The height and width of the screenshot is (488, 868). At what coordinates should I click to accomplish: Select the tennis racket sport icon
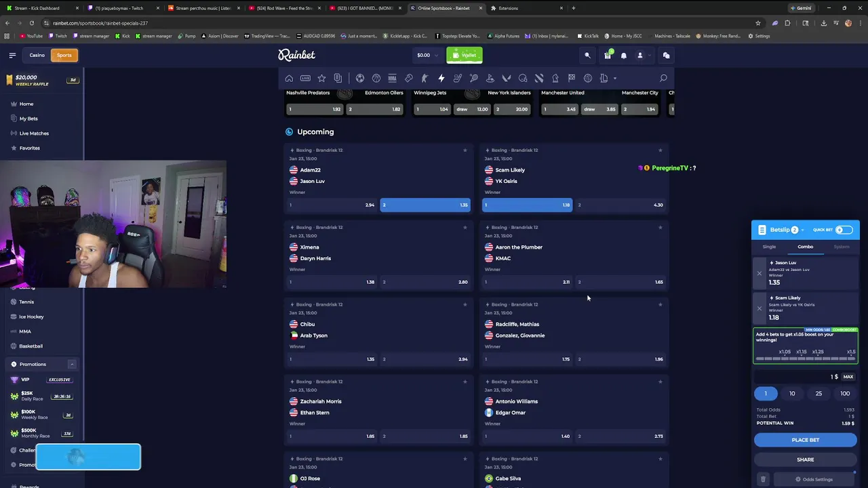click(474, 78)
